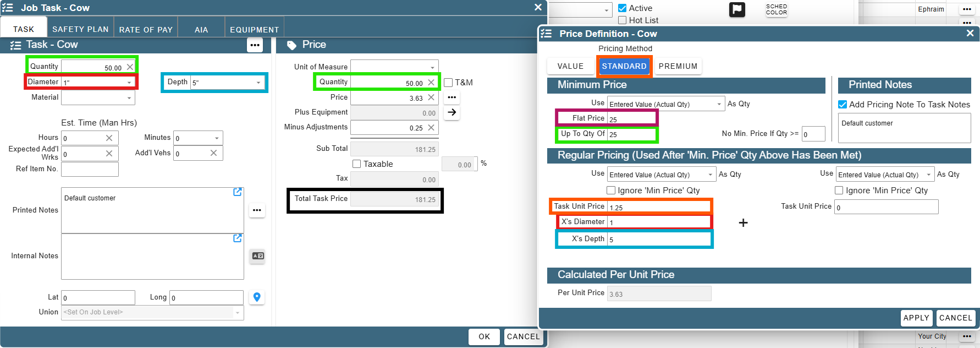Clear the Add'l Vehs field with X
The height and width of the screenshot is (348, 980).
click(x=213, y=153)
